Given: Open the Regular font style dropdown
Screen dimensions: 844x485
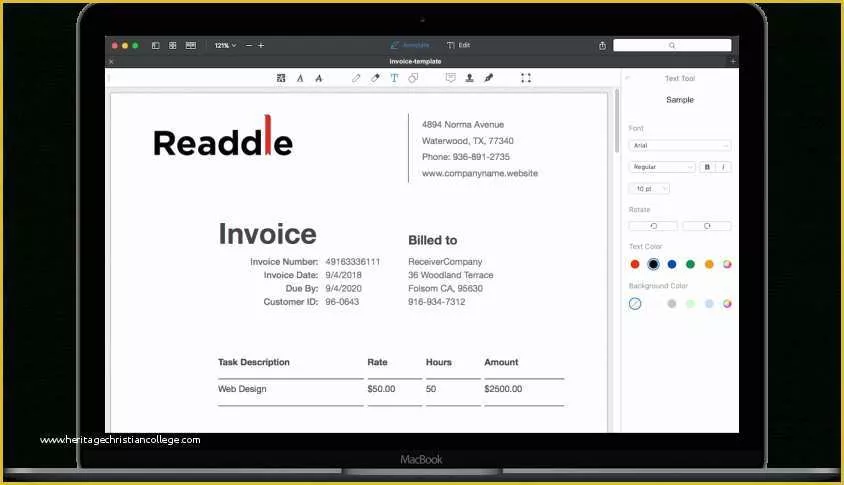Looking at the screenshot, I should (662, 167).
